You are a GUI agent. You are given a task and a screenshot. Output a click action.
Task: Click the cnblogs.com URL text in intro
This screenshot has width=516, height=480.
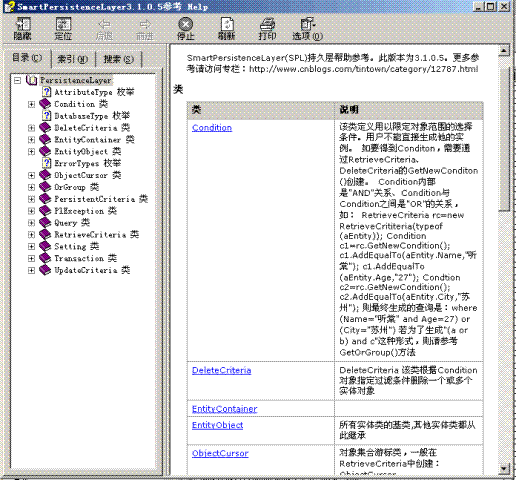pyautogui.click(x=364, y=69)
